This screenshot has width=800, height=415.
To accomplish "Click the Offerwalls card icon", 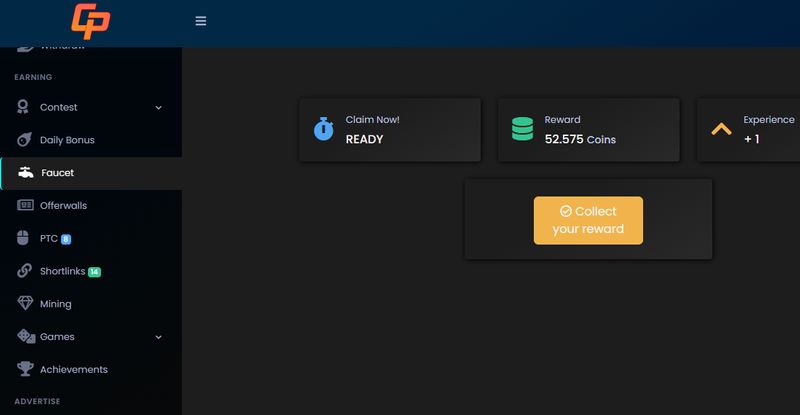I will [25, 205].
